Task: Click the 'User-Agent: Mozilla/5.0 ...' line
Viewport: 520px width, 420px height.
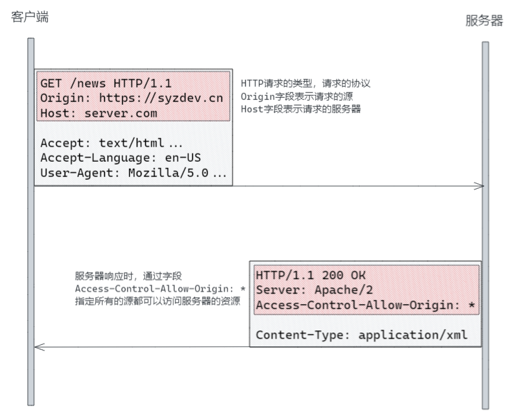Action: tap(133, 173)
